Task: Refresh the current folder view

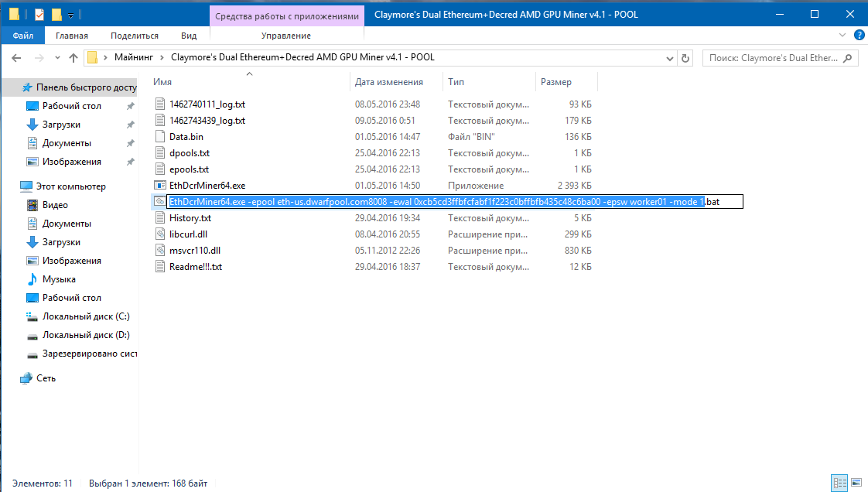Action: pos(685,57)
